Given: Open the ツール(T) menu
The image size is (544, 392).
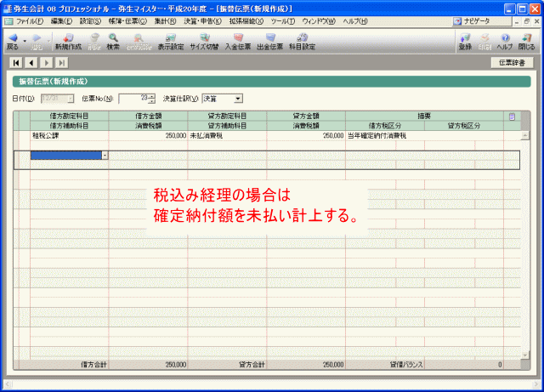Looking at the screenshot, I should pos(283,21).
